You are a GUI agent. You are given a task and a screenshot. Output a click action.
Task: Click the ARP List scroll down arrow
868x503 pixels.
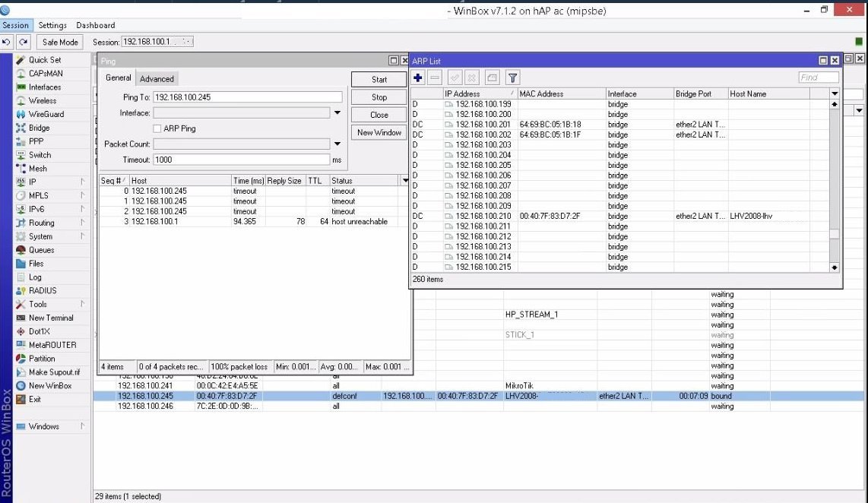coord(835,267)
